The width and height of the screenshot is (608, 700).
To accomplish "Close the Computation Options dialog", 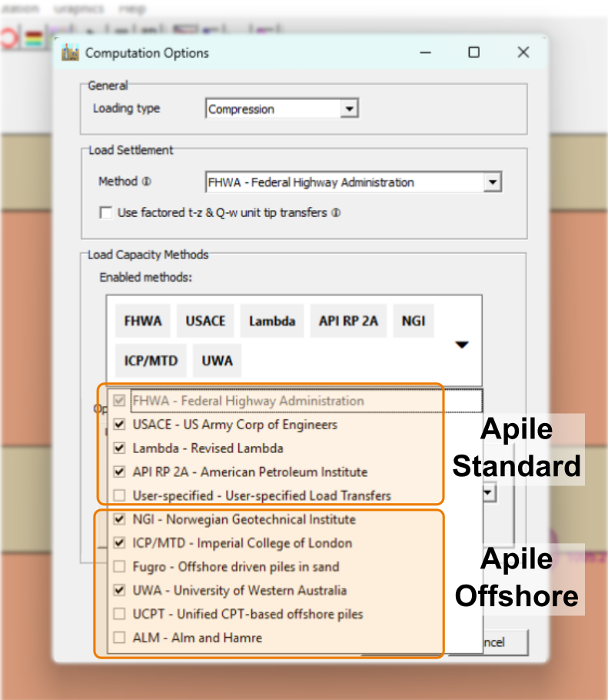I will [523, 52].
